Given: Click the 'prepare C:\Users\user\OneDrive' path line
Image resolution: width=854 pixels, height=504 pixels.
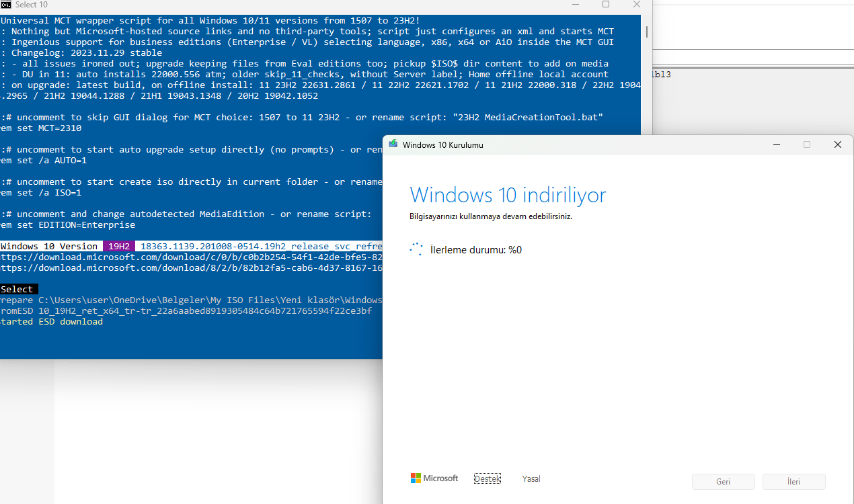Looking at the screenshot, I should pyautogui.click(x=191, y=300).
